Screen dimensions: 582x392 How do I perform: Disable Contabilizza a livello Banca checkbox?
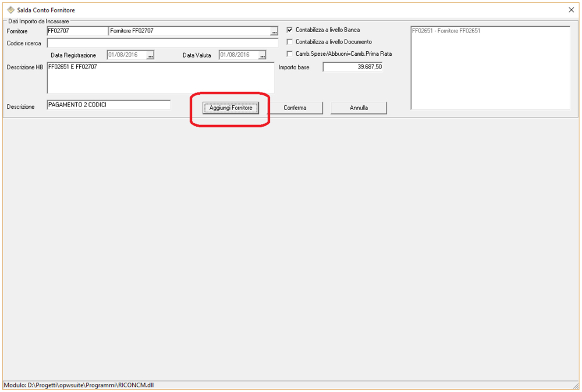(x=290, y=30)
